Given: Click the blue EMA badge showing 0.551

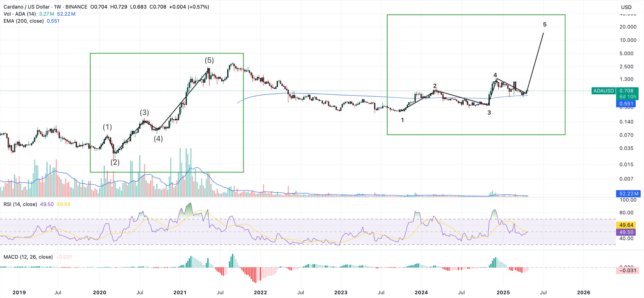Looking at the screenshot, I should (x=626, y=104).
